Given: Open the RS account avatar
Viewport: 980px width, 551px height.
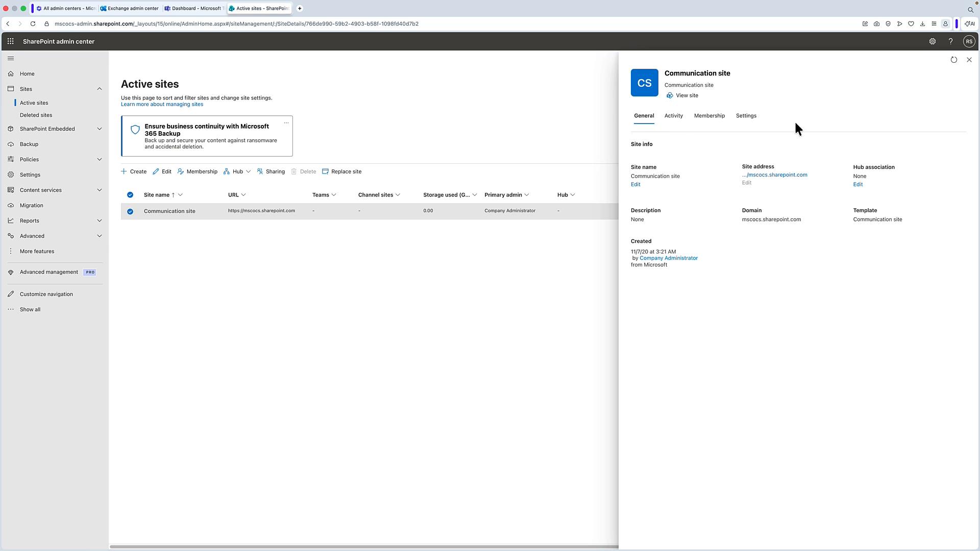Looking at the screenshot, I should click(x=969, y=41).
